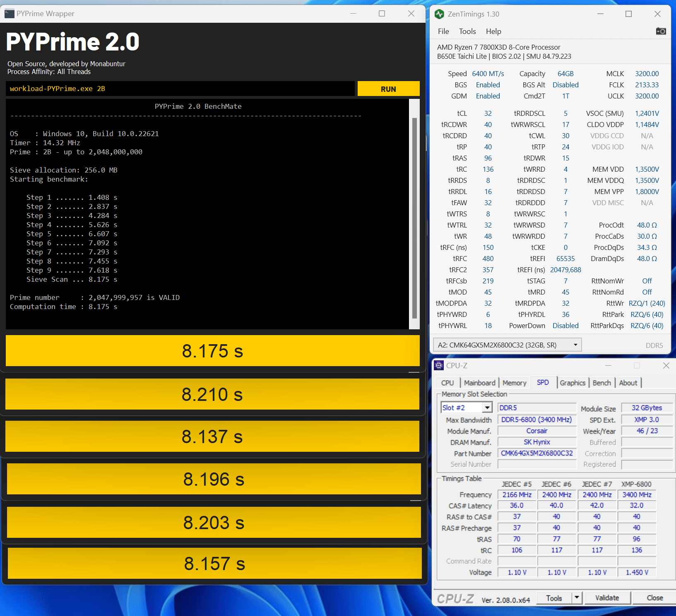Click the Tools button in CPU-Z
This screenshot has height=616, width=676.
[554, 598]
